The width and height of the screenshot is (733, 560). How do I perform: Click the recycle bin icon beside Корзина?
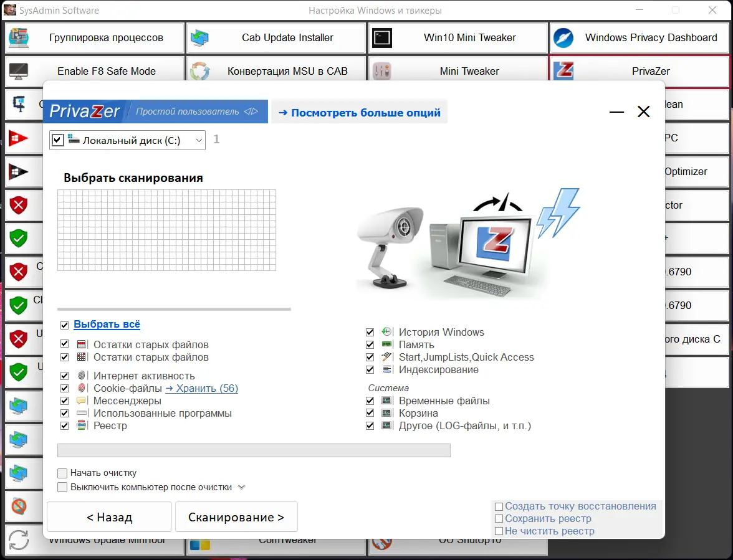[387, 413]
